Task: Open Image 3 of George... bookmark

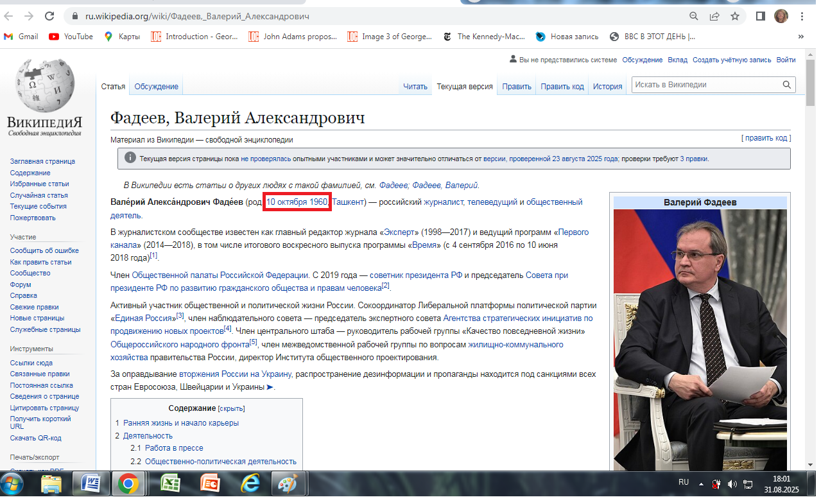Action: click(x=390, y=37)
